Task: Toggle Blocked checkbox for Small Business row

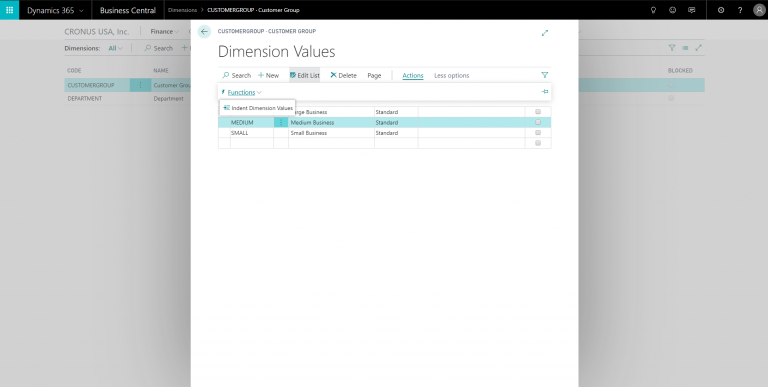Action: coord(538,133)
